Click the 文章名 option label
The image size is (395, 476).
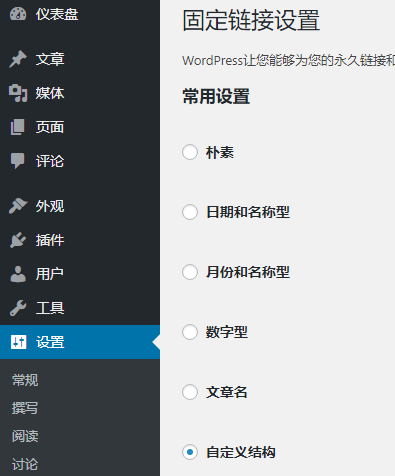[x=227, y=392]
